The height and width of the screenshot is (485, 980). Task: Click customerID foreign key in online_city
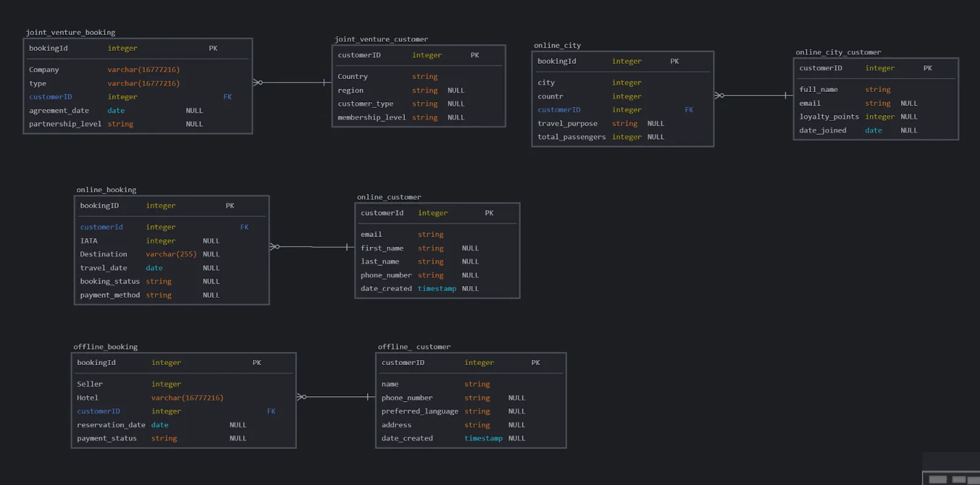click(559, 110)
